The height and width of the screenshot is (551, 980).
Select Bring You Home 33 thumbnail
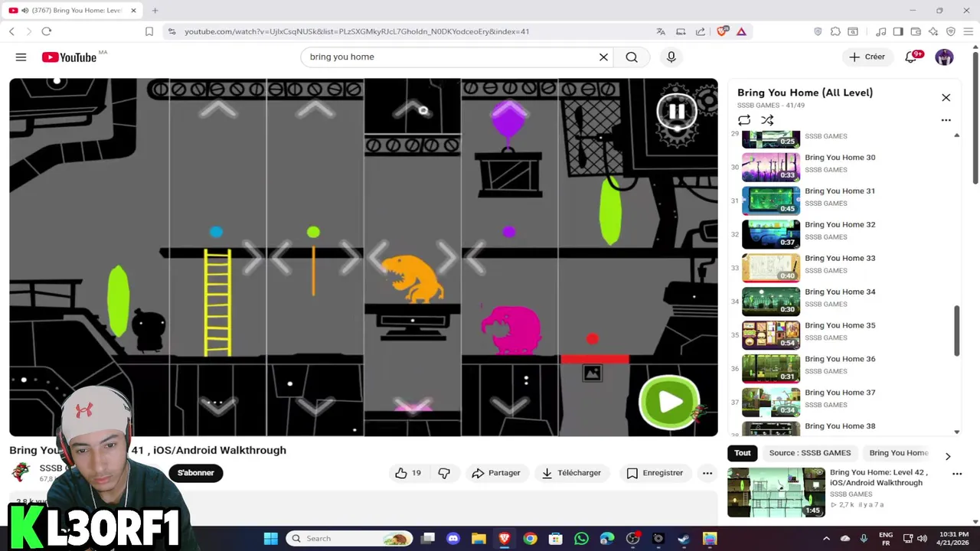click(x=771, y=268)
